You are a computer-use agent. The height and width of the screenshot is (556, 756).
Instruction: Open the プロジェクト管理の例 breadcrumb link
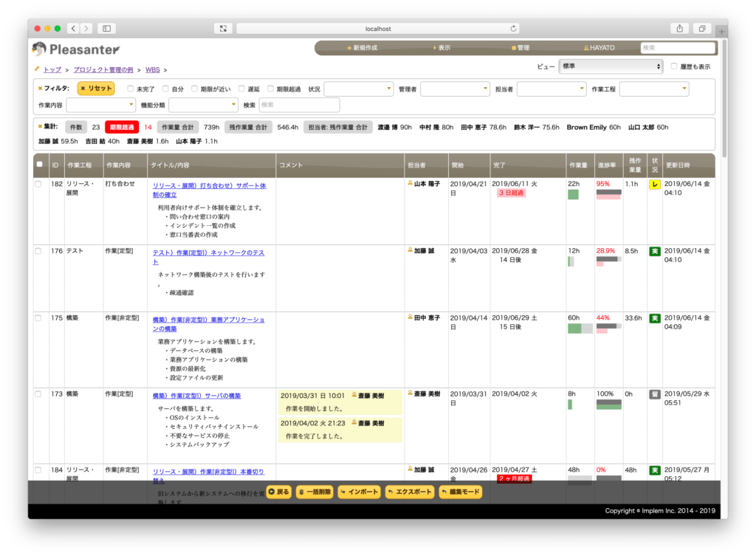click(x=103, y=70)
